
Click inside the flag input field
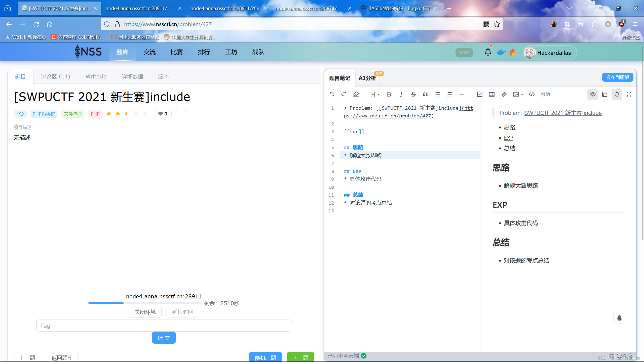[164, 325]
